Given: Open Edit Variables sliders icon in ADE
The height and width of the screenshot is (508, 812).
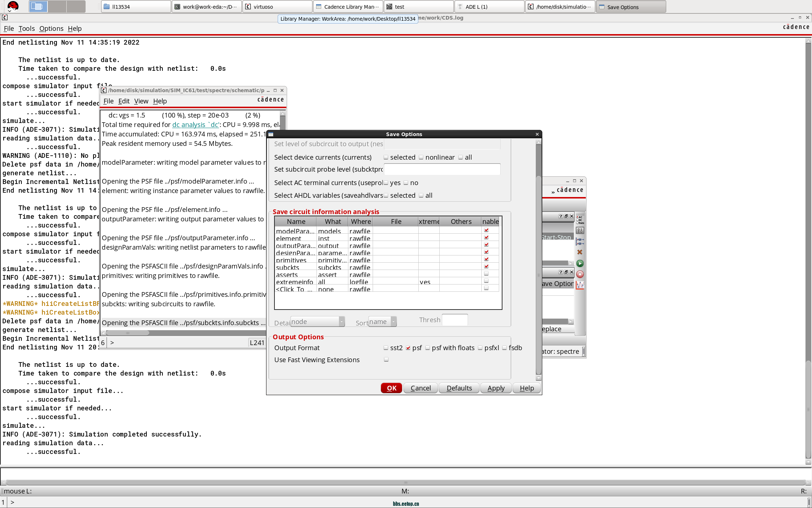Looking at the screenshot, I should coord(580,230).
